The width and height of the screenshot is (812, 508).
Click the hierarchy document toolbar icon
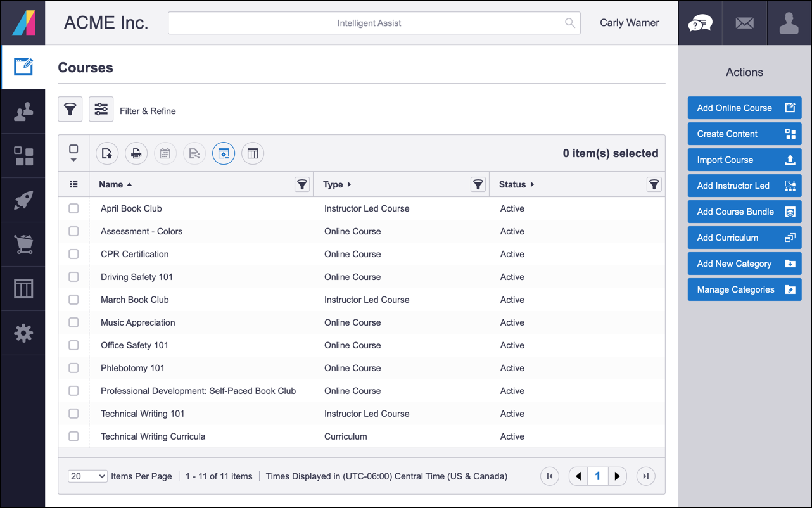(194, 153)
